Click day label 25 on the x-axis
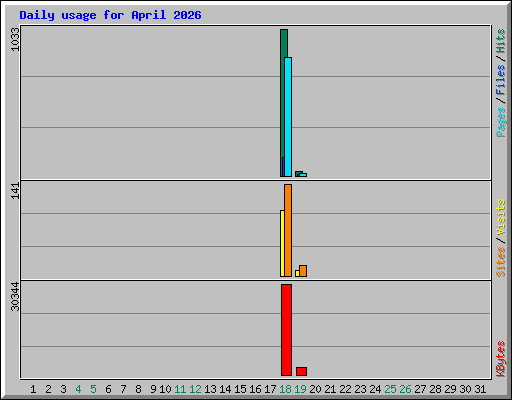The height and width of the screenshot is (400, 512). pyautogui.click(x=390, y=389)
